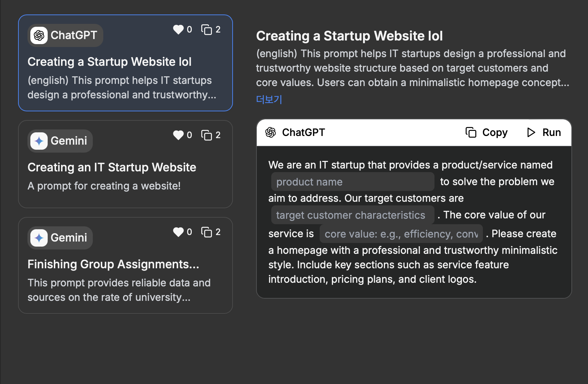Click the ChatGPT logo in the prompt preview header
This screenshot has height=384, width=588.
tap(270, 132)
